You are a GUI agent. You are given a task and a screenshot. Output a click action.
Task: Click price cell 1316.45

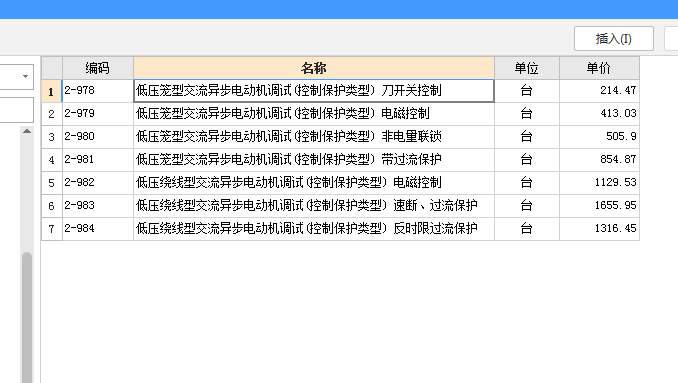point(599,228)
